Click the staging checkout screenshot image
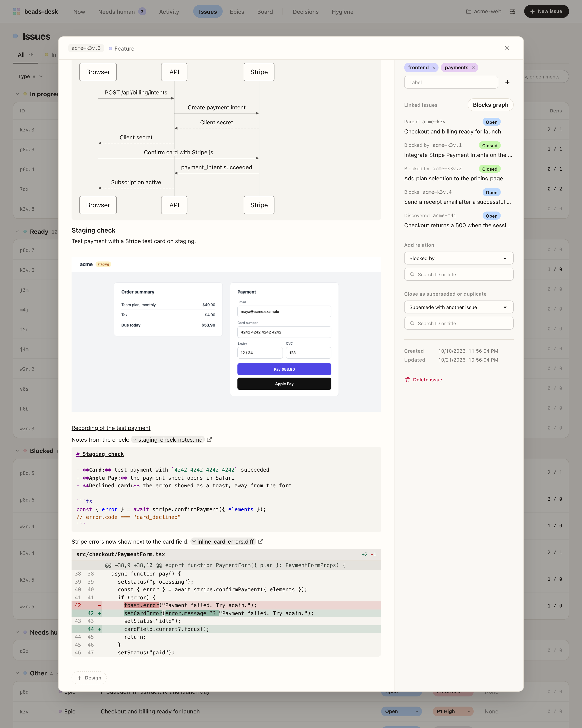 (226, 334)
